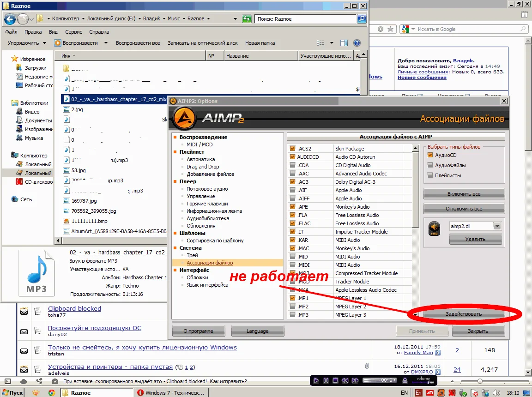Click the go-to-last-post arrow next to DMXPRO
The height and width of the screenshot is (397, 532).
pyautogui.click(x=438, y=372)
